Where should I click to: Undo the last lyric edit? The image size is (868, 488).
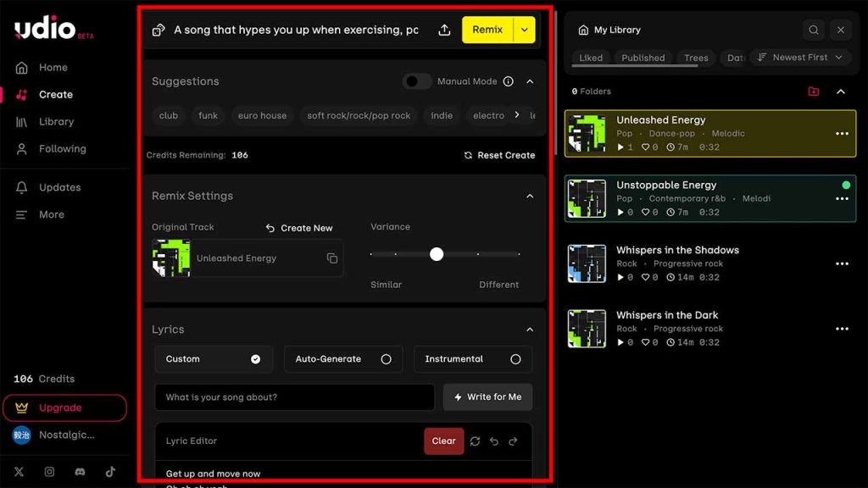tap(494, 441)
